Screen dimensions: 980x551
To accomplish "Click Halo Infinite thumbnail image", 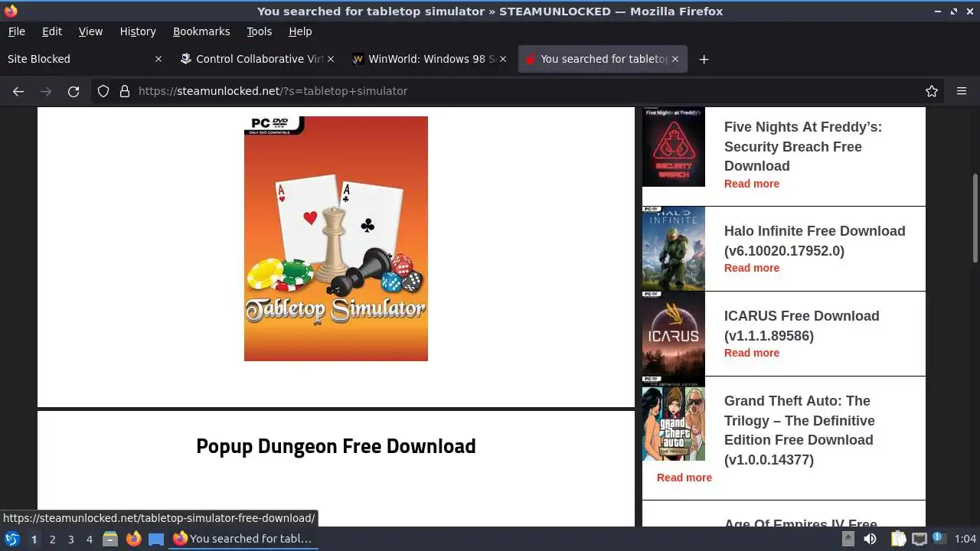I will point(674,248).
